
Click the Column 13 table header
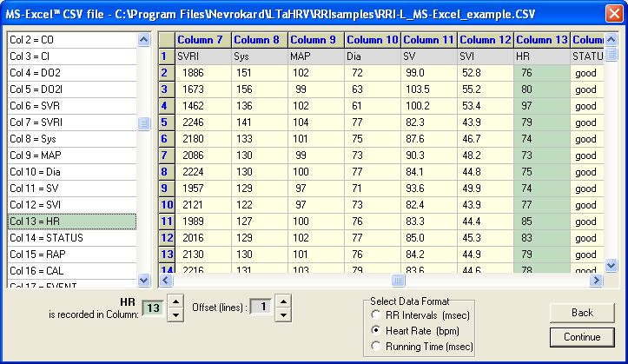(542, 40)
